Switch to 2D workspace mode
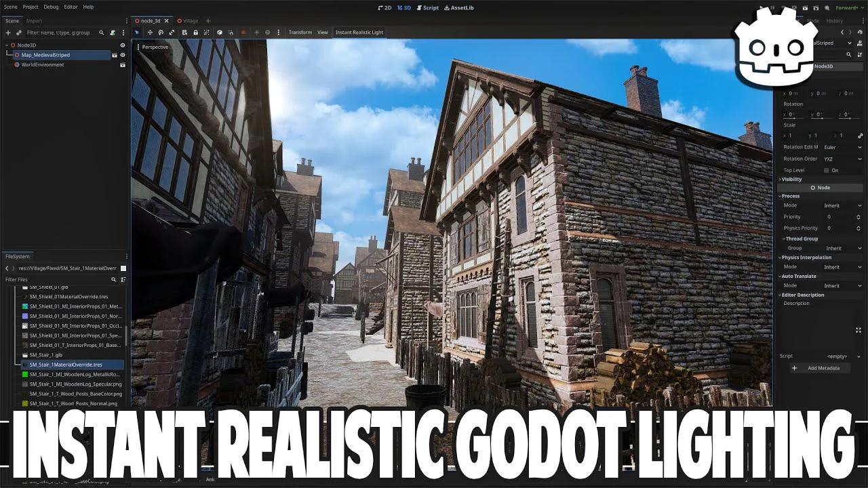Viewport: 868px width, 488px height. pyautogui.click(x=385, y=7)
